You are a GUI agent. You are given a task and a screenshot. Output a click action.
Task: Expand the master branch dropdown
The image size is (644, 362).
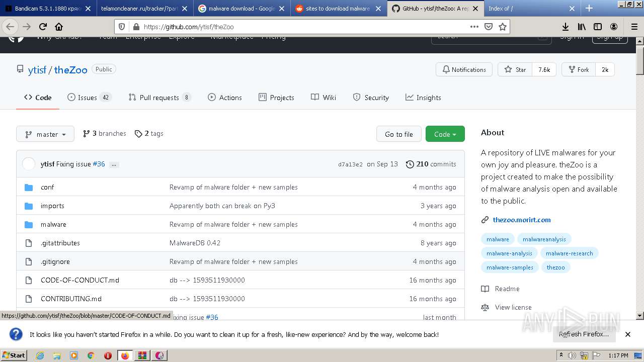[45, 134]
